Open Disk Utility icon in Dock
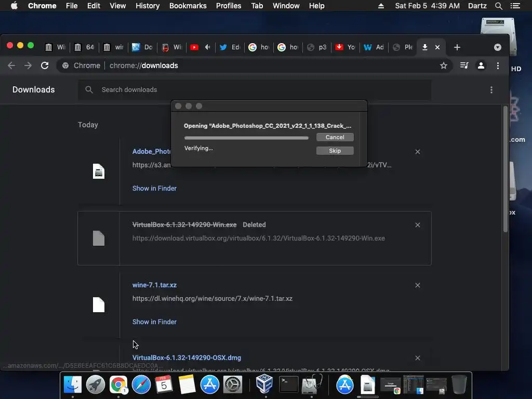Viewport: 532px width, 399px height. pyautogui.click(x=311, y=384)
